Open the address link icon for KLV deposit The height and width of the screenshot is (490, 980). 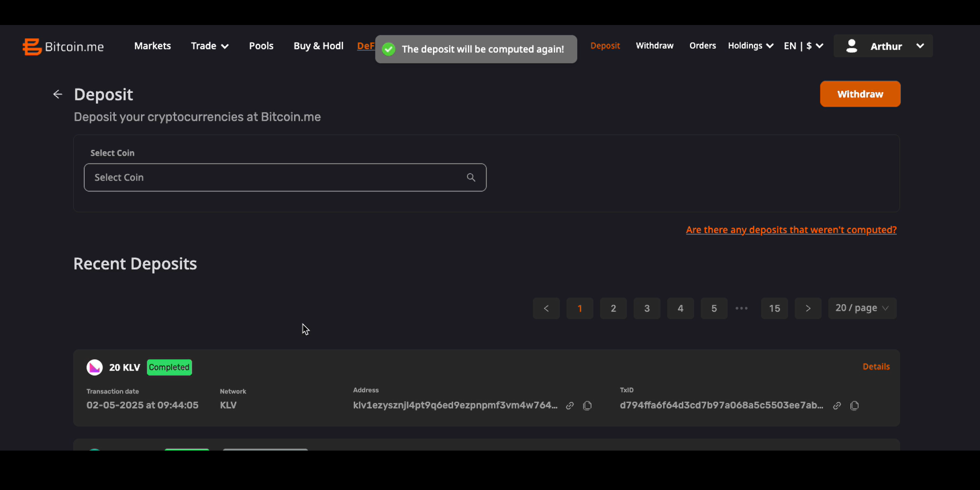[x=570, y=406]
